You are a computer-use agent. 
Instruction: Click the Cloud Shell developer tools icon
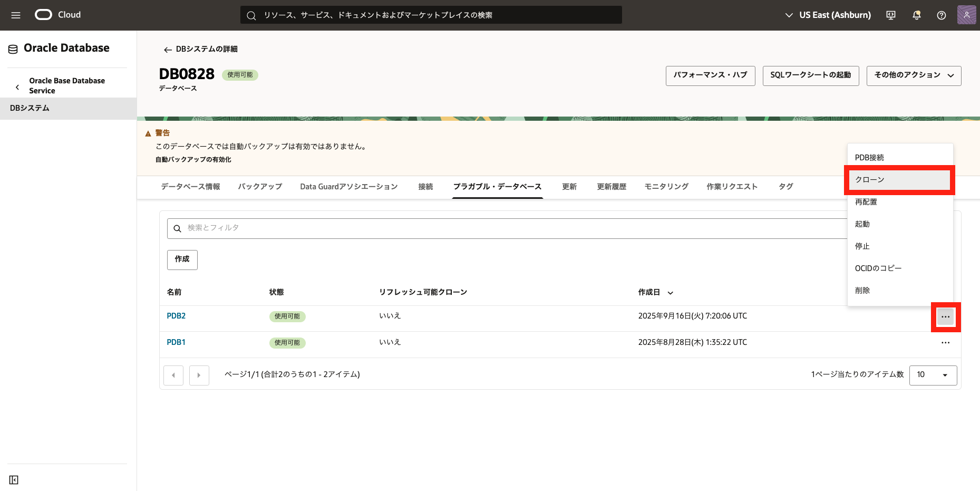tap(891, 15)
